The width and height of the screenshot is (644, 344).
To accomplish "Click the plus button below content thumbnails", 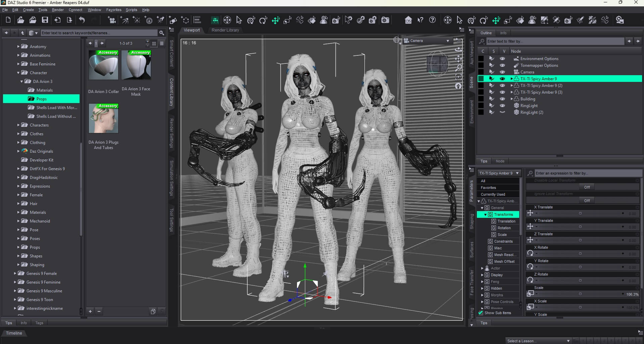I will click(x=90, y=311).
